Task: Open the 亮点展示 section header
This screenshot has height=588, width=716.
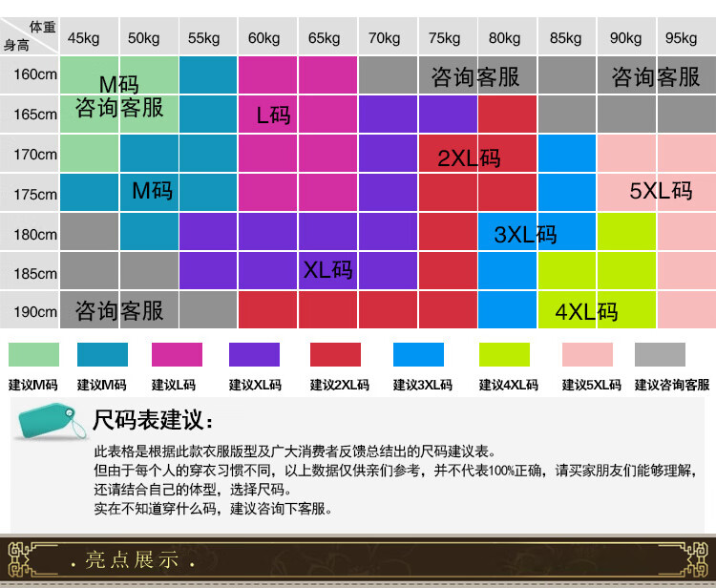Action: (x=132, y=559)
